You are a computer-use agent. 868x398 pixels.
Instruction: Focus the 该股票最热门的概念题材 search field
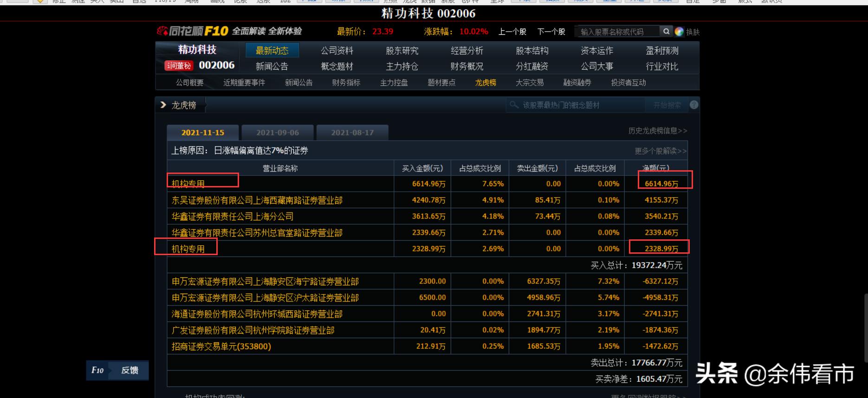(576, 105)
